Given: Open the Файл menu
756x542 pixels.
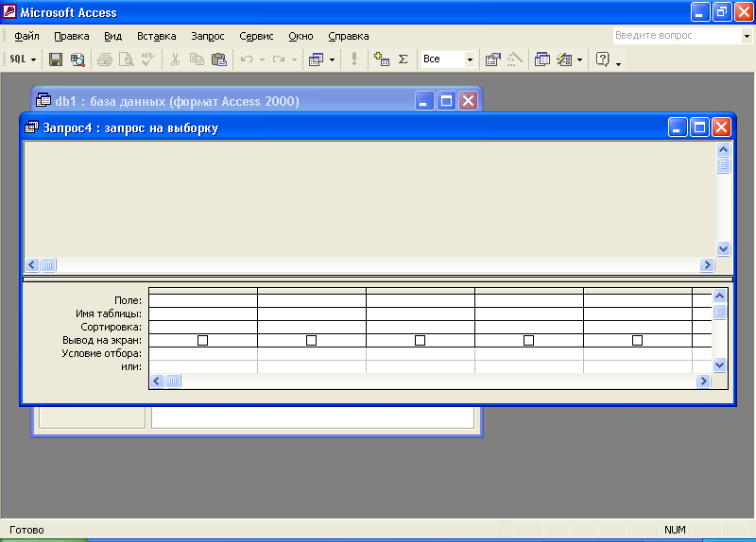Looking at the screenshot, I should [x=26, y=36].
